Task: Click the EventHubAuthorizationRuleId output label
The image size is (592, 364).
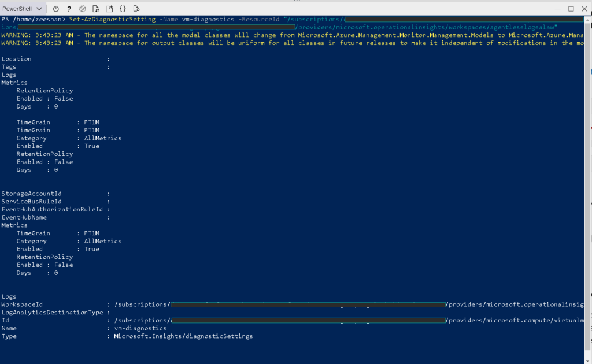Action: coord(51,209)
